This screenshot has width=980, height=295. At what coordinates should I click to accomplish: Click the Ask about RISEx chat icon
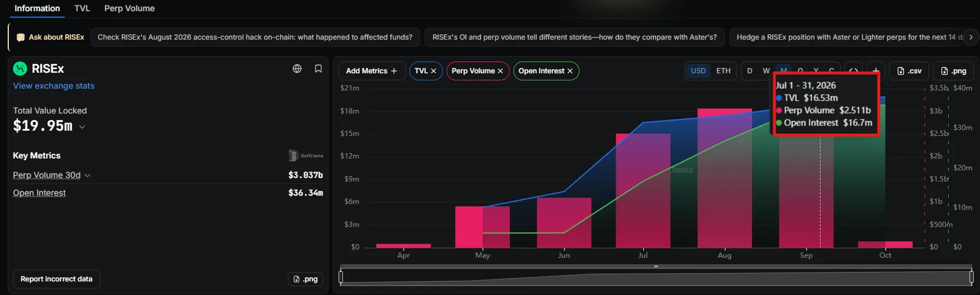click(21, 37)
